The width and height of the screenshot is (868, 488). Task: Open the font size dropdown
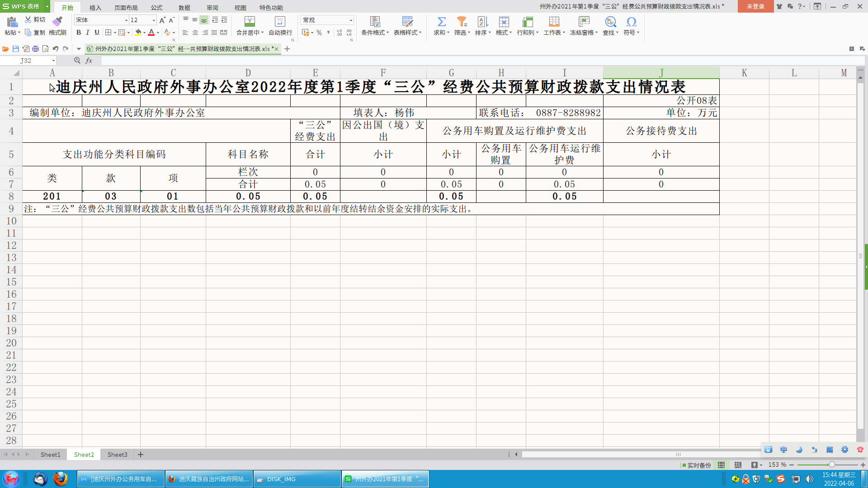(154, 20)
